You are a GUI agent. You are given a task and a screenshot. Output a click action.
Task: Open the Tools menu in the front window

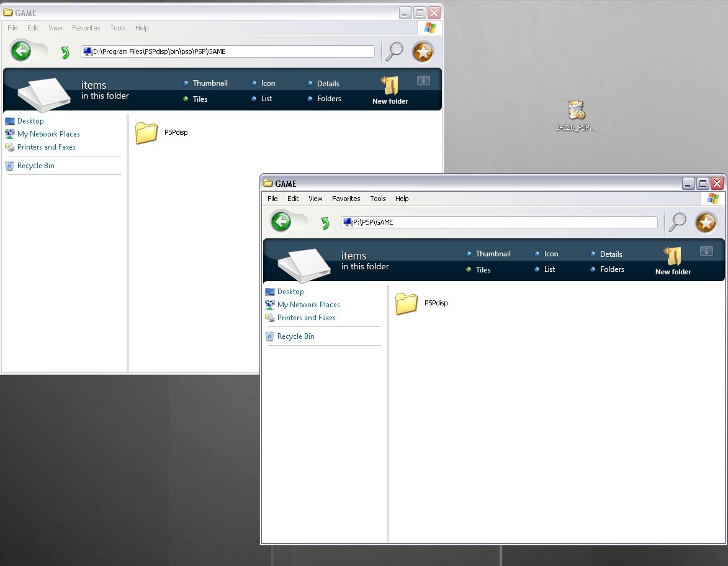click(377, 199)
